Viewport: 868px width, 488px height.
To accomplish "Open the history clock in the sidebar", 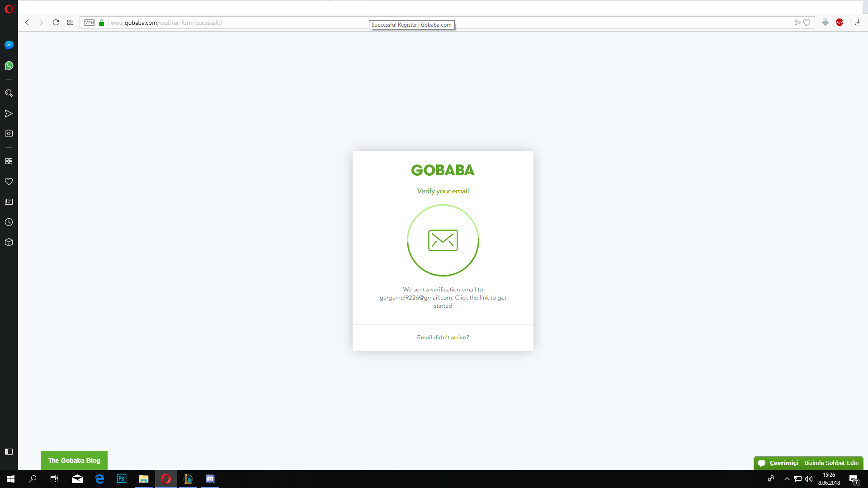I will [9, 222].
